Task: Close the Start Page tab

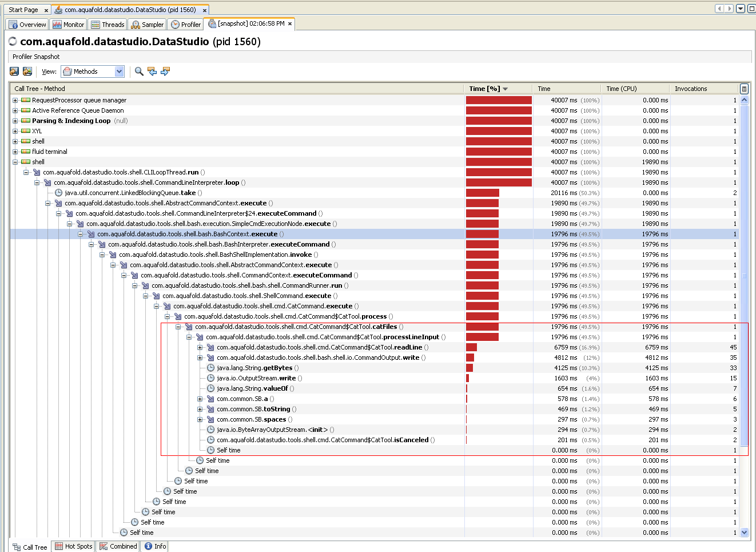Action: 46,10
